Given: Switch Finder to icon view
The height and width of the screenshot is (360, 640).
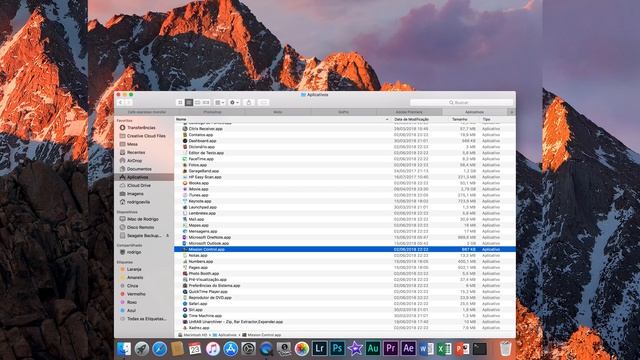Looking at the screenshot, I should coord(180,102).
